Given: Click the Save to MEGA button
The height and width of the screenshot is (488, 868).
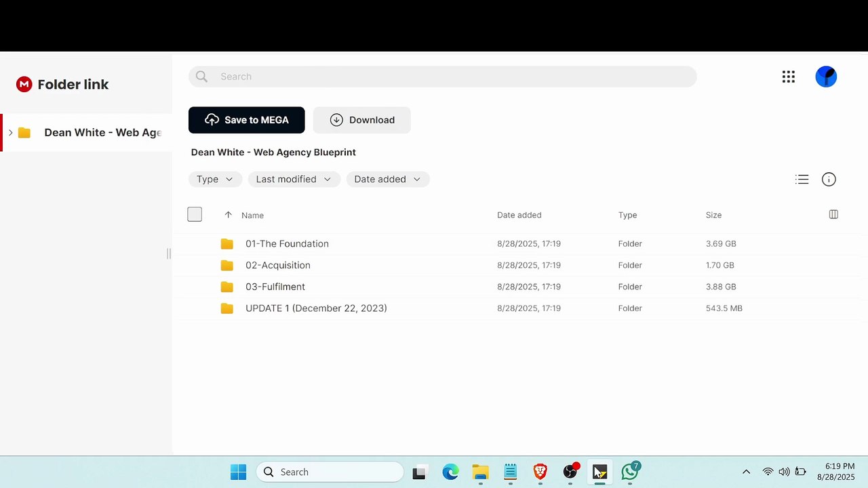Looking at the screenshot, I should pos(247,120).
